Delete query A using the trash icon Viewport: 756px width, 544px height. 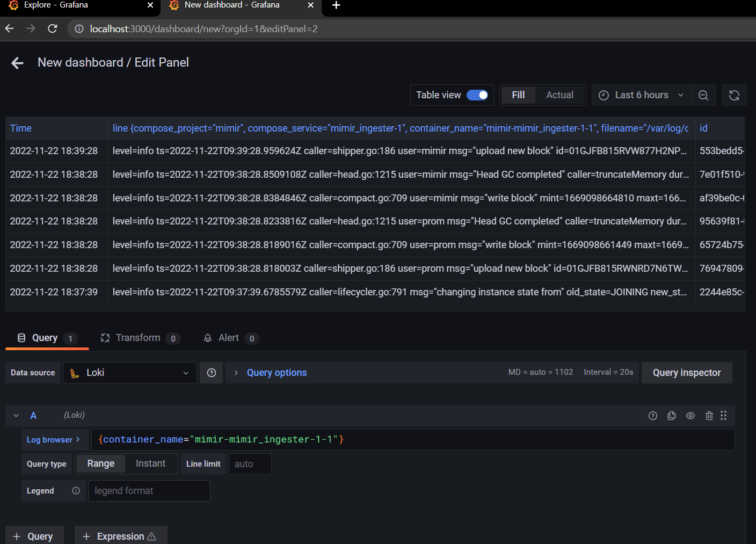(x=709, y=415)
